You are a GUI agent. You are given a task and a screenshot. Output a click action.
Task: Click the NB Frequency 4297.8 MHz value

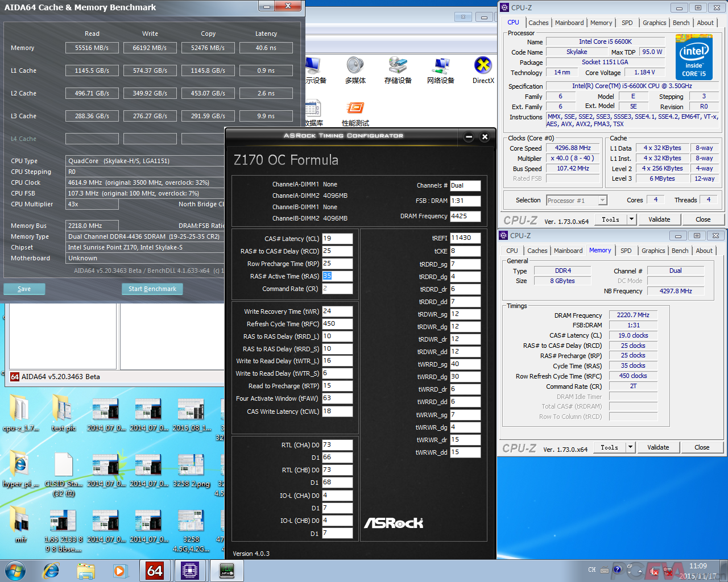[x=676, y=291]
